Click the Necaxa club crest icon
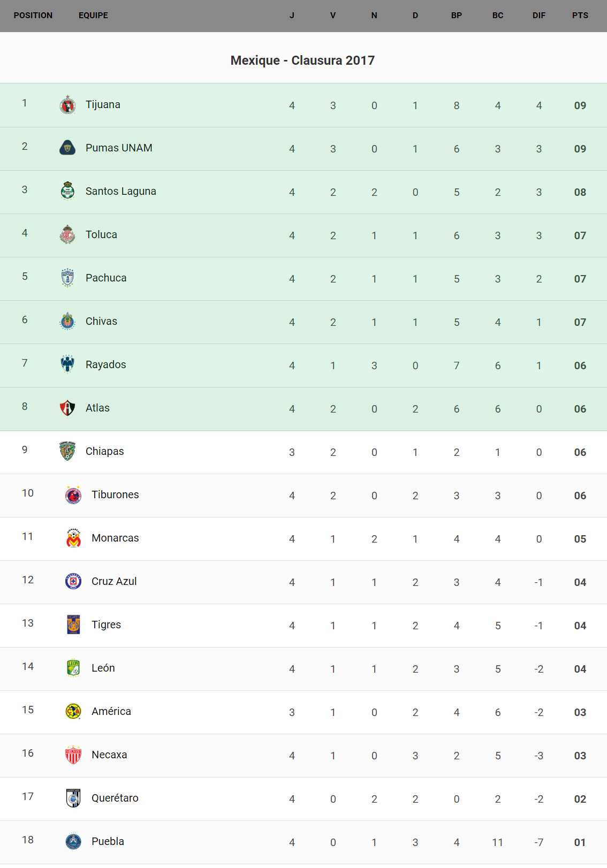 point(73,755)
